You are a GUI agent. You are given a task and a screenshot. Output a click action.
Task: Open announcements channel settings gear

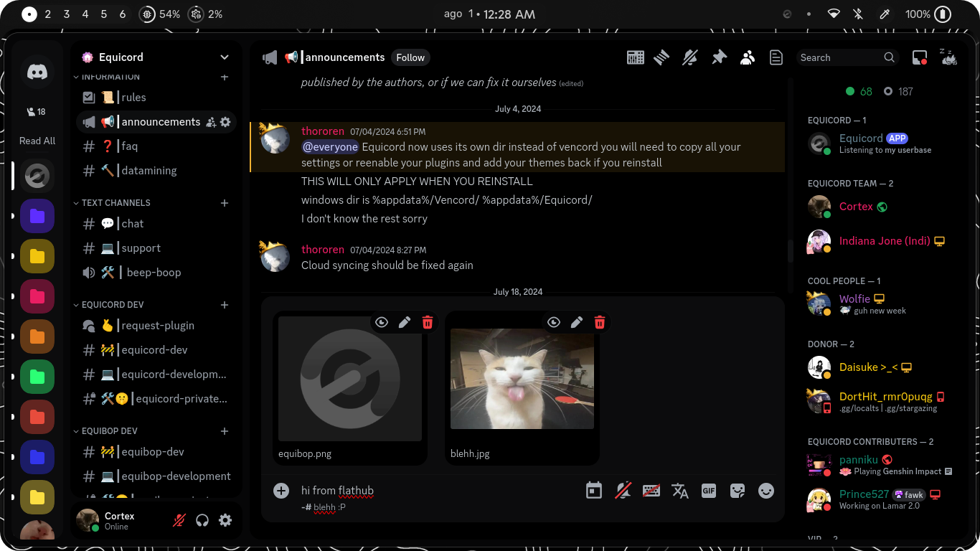pos(225,122)
